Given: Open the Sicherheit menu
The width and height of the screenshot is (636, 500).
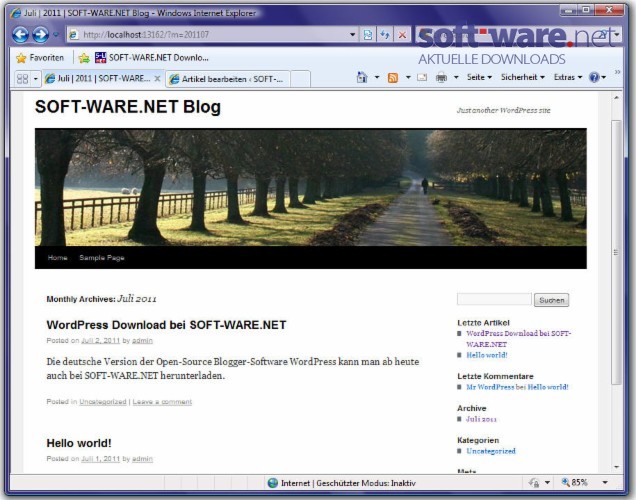Looking at the screenshot, I should click(522, 77).
